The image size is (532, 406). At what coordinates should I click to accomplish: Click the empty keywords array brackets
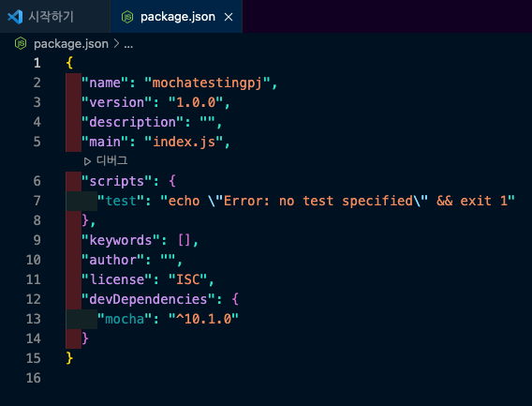(185, 240)
